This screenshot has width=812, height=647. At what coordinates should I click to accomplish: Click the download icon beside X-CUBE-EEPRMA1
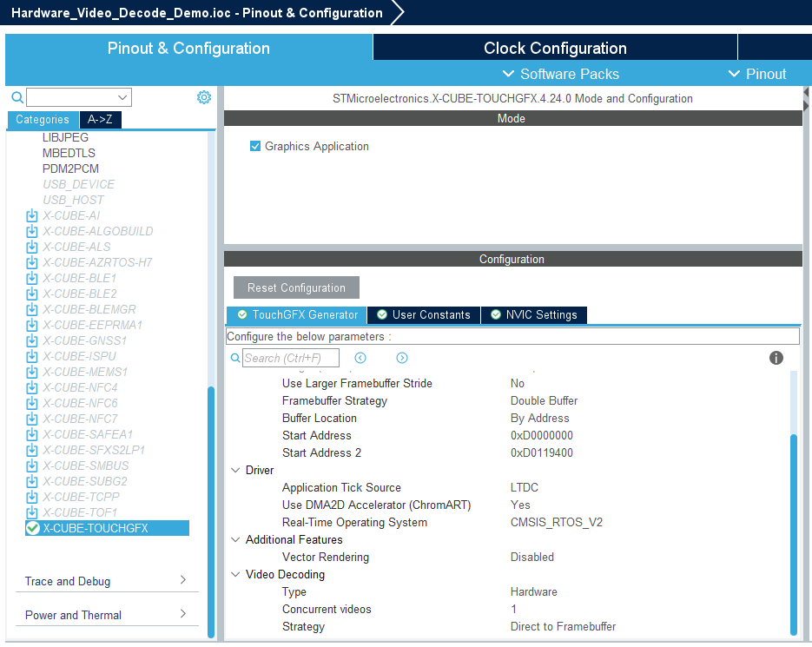32,325
